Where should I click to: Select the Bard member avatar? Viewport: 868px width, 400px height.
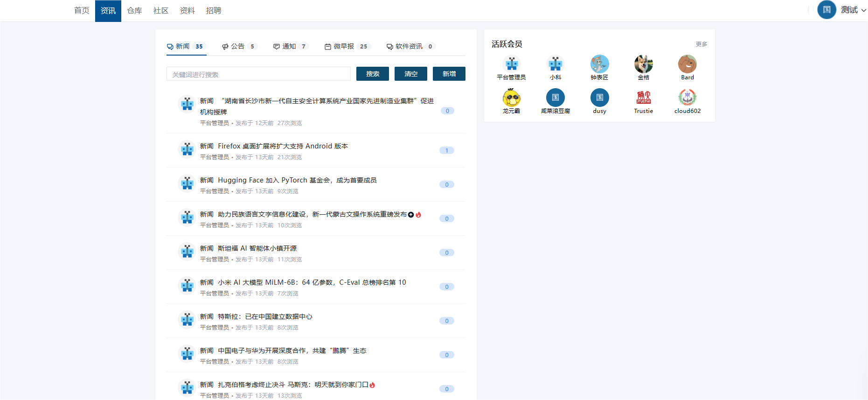click(x=687, y=64)
